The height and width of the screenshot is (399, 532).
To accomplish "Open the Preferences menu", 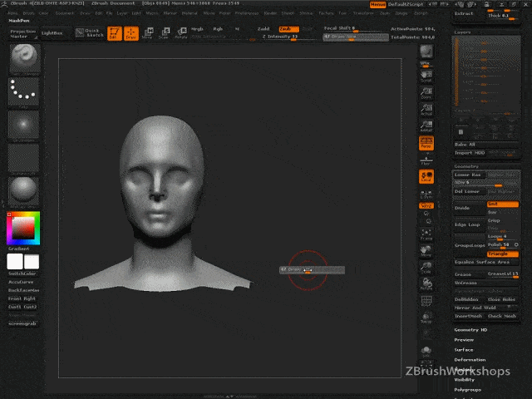I will 247,13.
